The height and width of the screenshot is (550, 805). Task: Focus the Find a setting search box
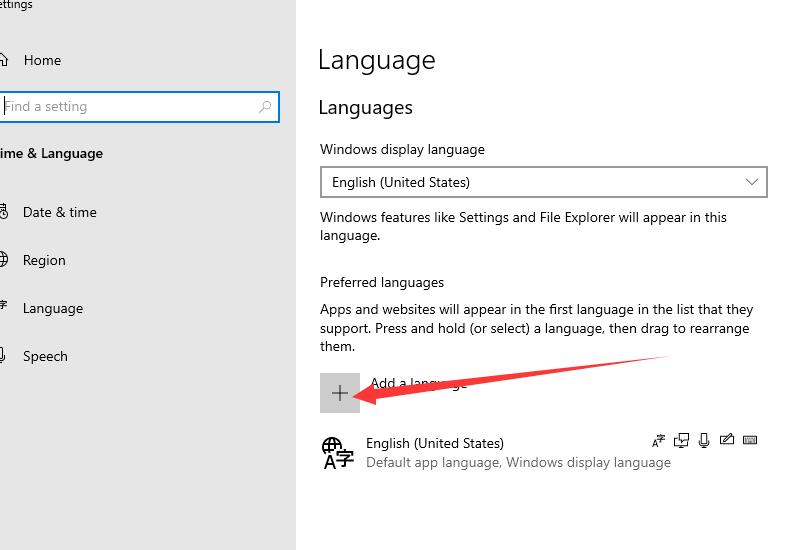(130, 107)
